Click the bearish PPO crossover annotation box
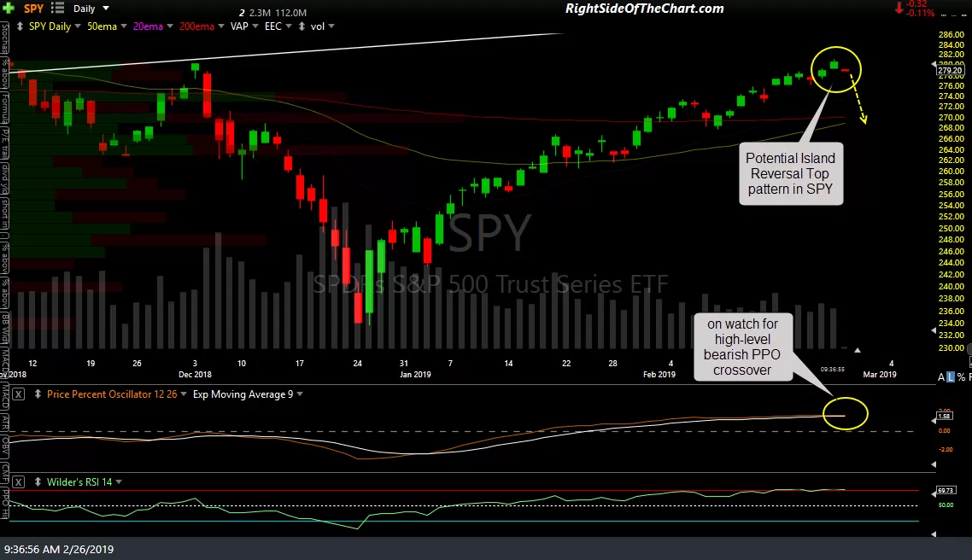This screenshot has height=560, width=972. [742, 347]
